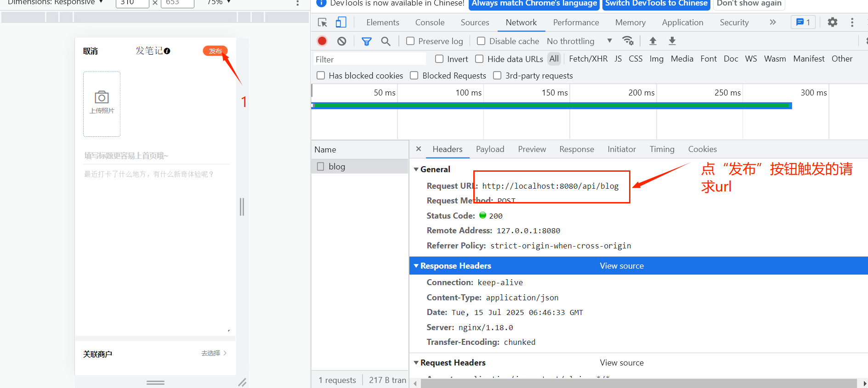Switch to the Sources tab
Image resolution: width=868 pixels, height=388 pixels.
click(x=475, y=22)
